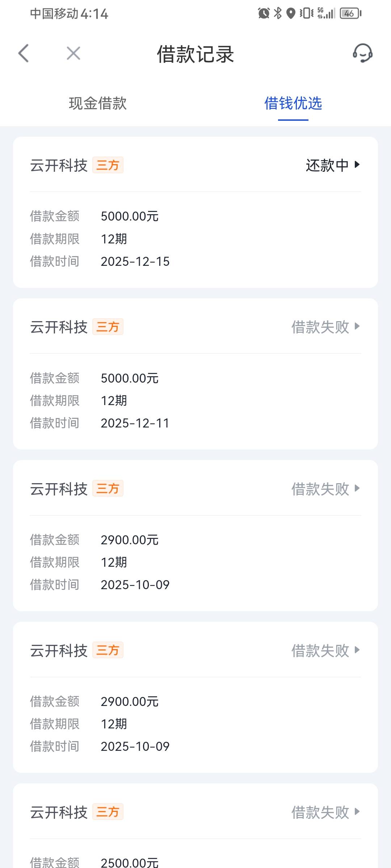The height and width of the screenshot is (868, 391).
Task: Tap the Bluetooth status icon
Action: [278, 14]
